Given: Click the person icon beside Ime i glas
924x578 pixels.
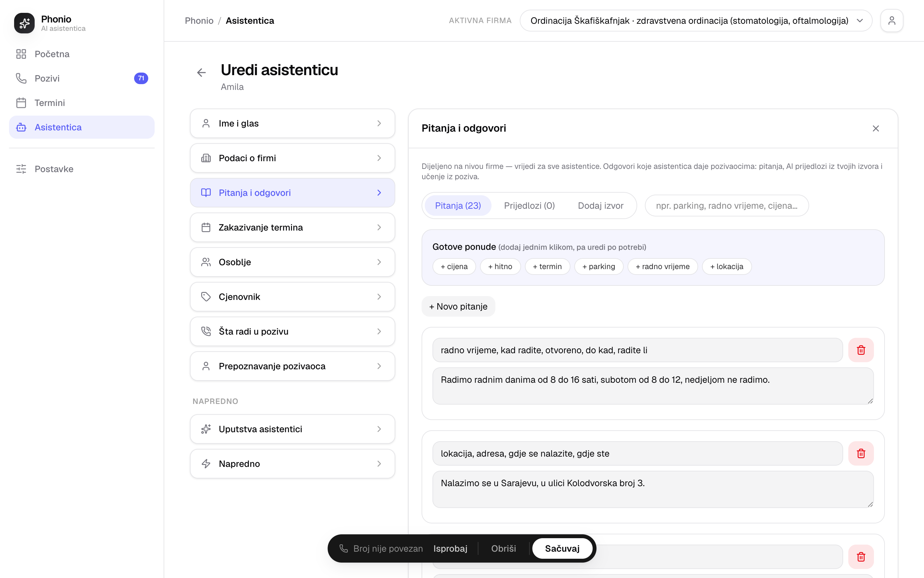Looking at the screenshot, I should tap(206, 124).
